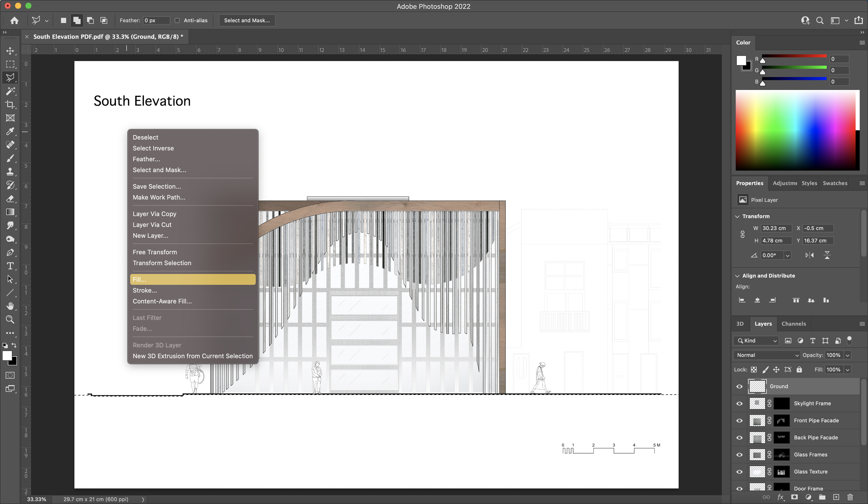
Task: Open the Lasso tool preset dropdown
Action: pos(47,21)
